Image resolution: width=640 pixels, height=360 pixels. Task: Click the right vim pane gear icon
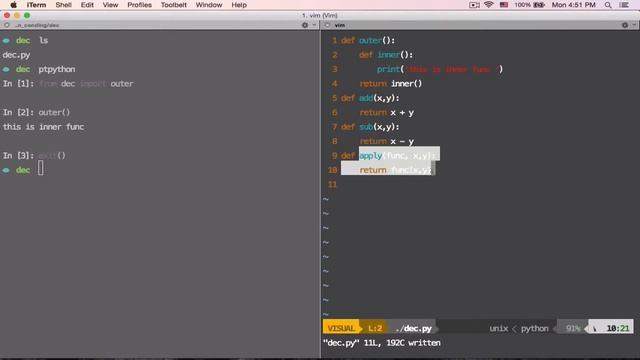click(625, 25)
